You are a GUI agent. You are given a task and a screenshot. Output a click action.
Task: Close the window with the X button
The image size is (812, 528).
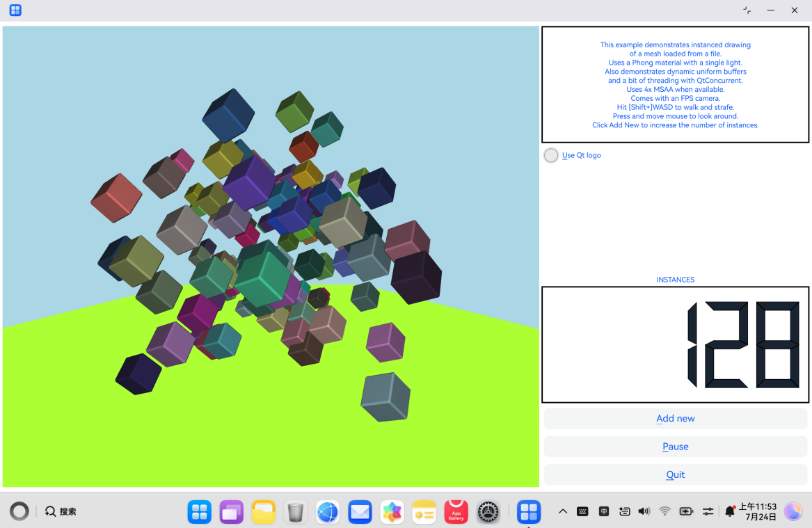click(x=795, y=10)
